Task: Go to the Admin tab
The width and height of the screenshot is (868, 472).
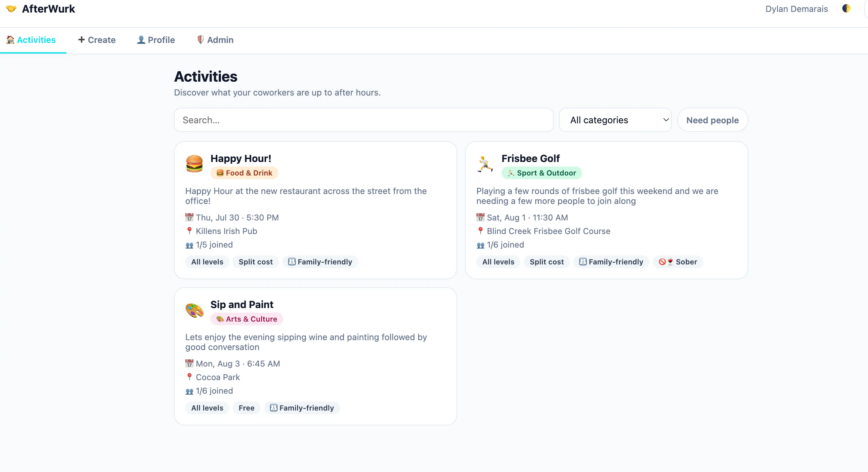Action: 215,40
